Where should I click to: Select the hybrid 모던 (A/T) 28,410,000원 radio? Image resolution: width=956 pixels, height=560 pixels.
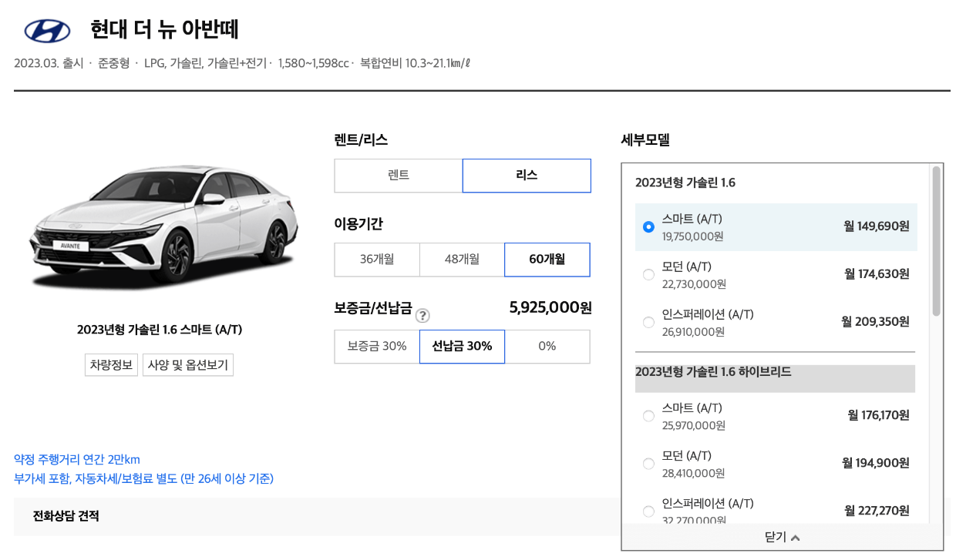click(648, 464)
